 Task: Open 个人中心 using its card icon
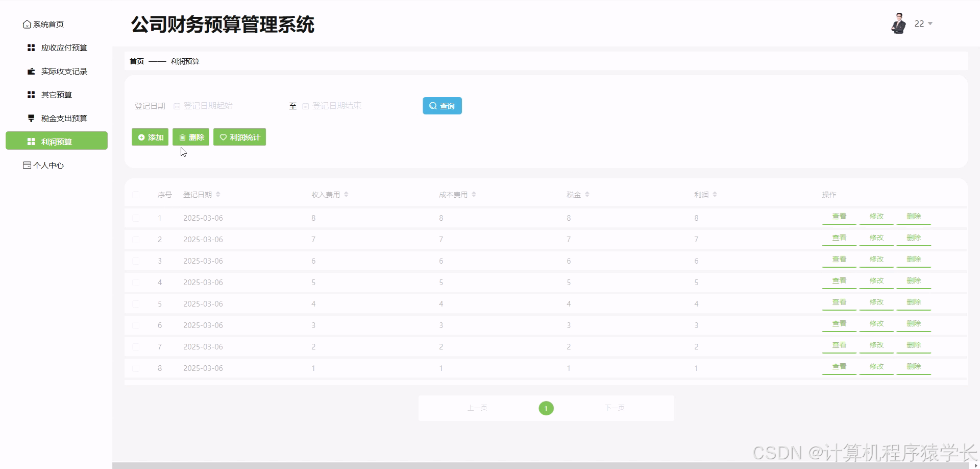coord(27,165)
